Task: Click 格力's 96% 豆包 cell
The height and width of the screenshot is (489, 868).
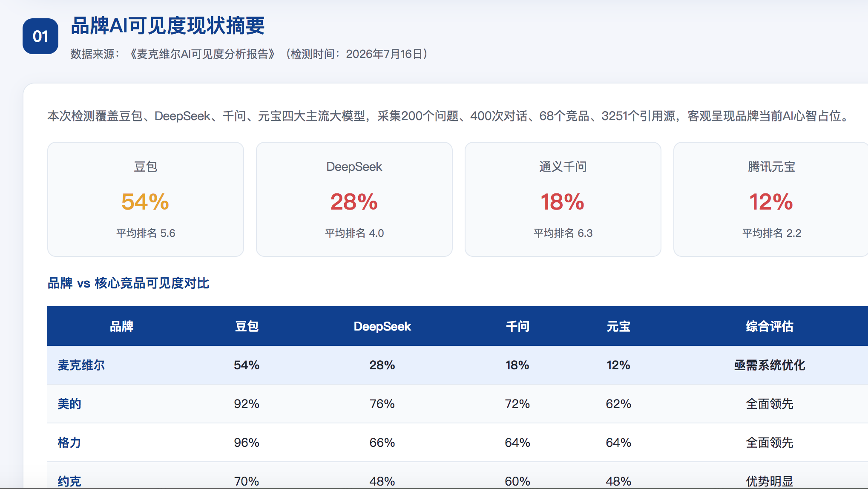Action: 247,443
